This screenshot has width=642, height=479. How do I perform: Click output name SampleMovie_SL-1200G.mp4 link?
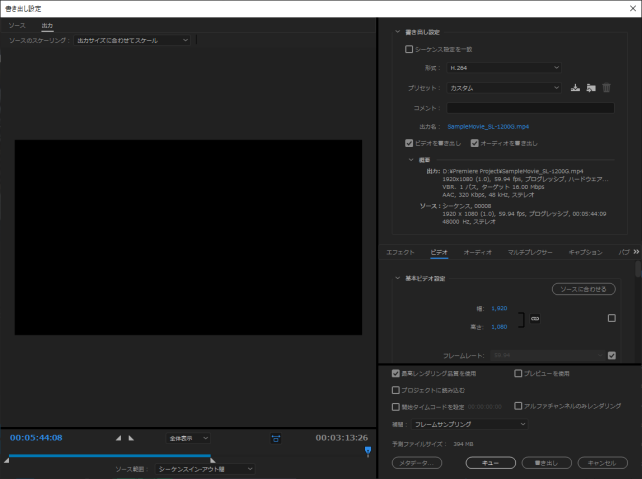(488, 127)
